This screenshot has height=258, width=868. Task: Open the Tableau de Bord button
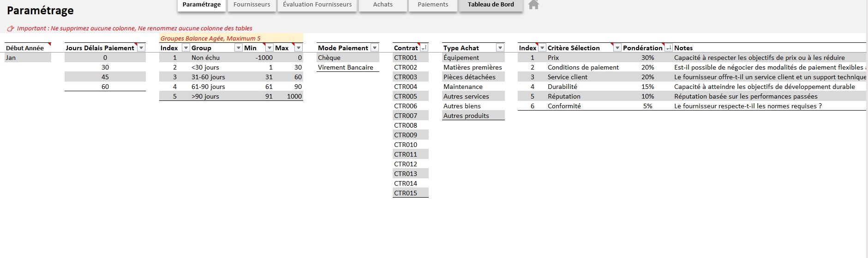491,5
